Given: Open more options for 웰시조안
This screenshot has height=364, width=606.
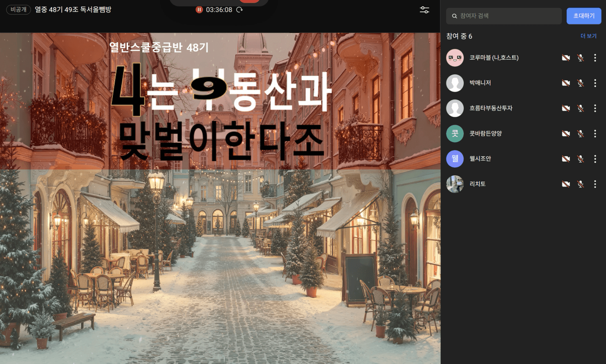Looking at the screenshot, I should tap(595, 159).
